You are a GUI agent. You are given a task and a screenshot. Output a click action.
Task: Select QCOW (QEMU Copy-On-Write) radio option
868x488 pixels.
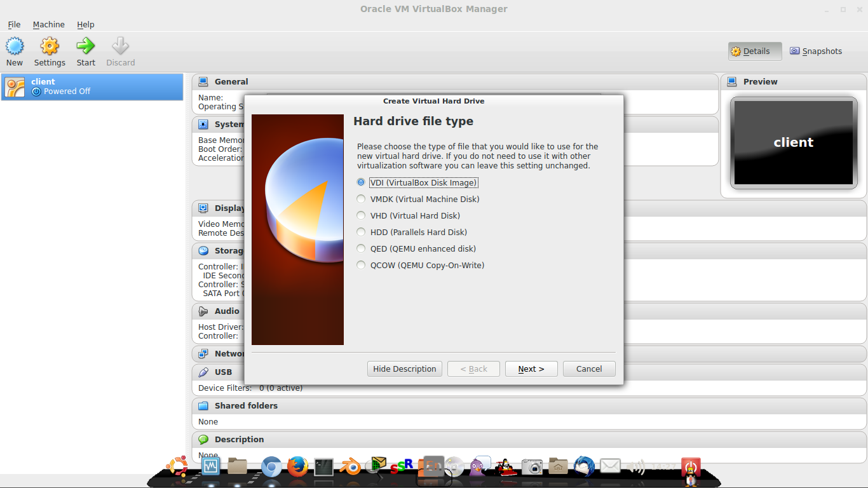361,265
